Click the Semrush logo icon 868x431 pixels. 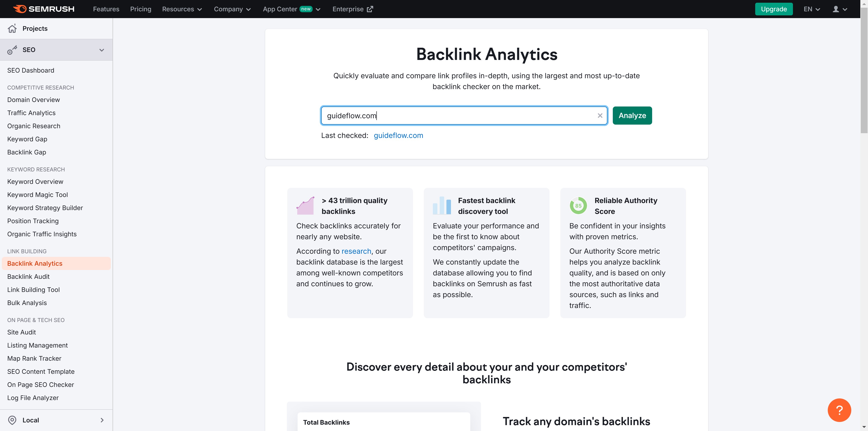point(19,9)
